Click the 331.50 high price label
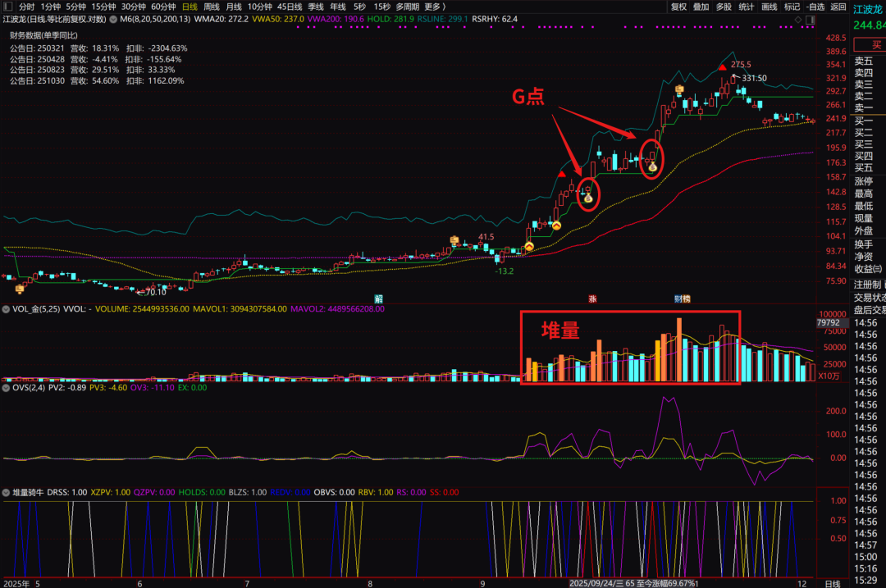 755,78
